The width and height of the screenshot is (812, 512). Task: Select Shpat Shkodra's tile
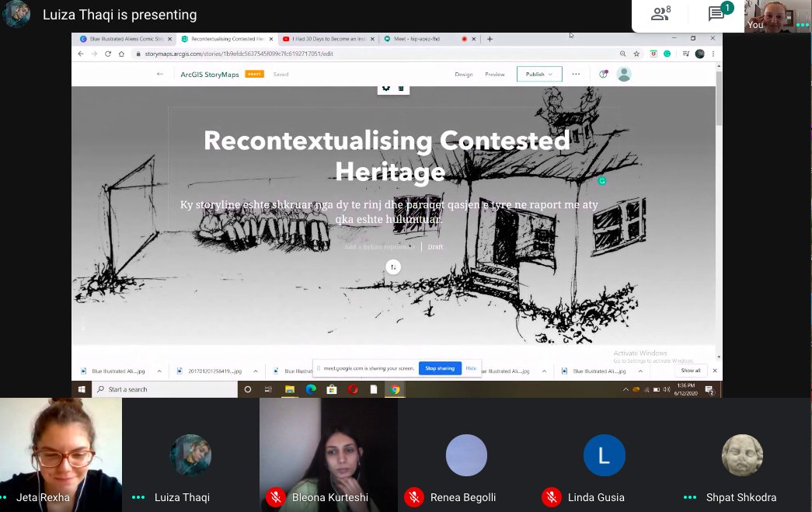742,455
